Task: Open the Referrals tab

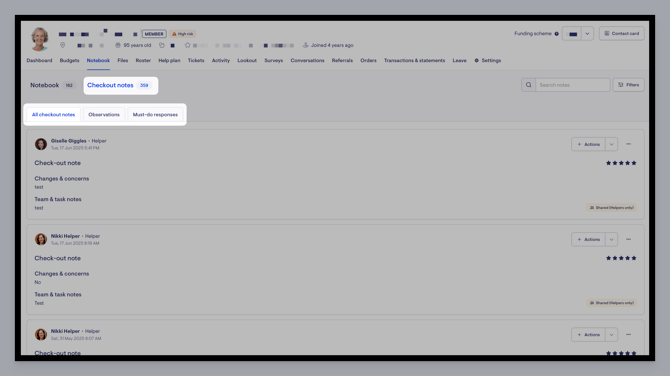Action: coord(342,61)
